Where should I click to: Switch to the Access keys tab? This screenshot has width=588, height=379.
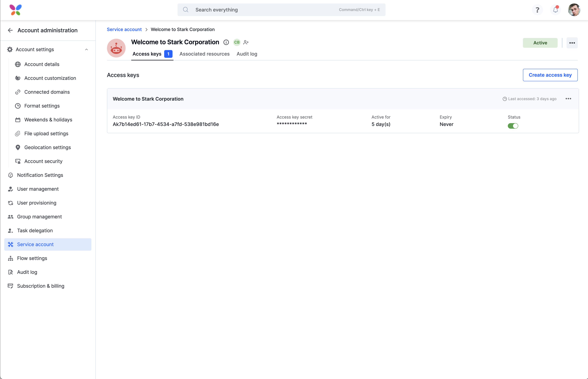(x=152, y=54)
